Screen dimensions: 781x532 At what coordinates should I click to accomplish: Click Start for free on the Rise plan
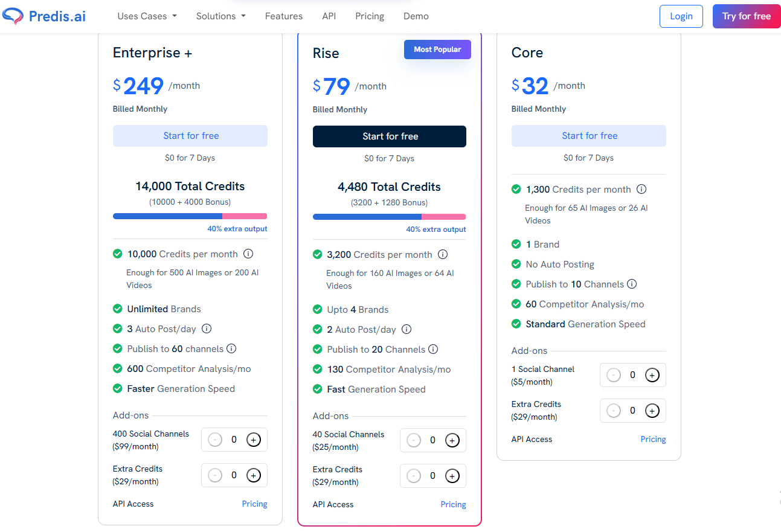(x=389, y=136)
